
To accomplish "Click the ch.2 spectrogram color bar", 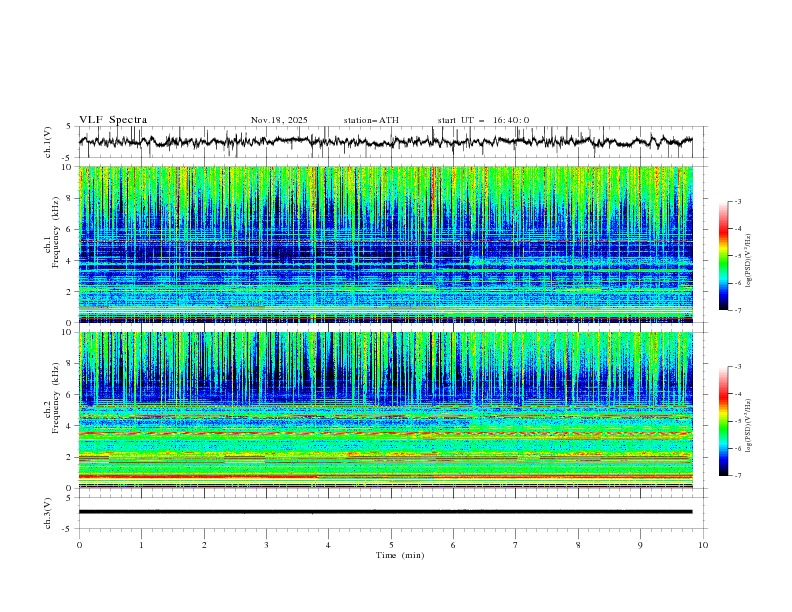I will pyautogui.click(x=723, y=421).
